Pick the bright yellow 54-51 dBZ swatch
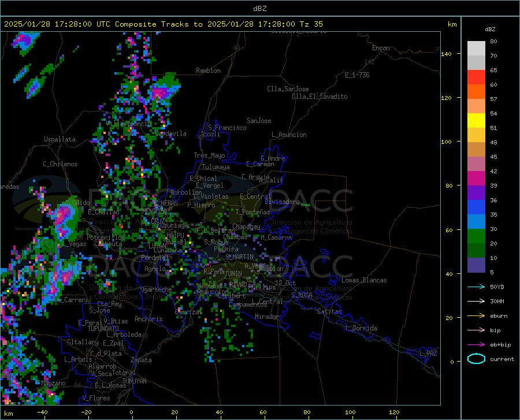This screenshot has width=520, height=420. tap(476, 121)
